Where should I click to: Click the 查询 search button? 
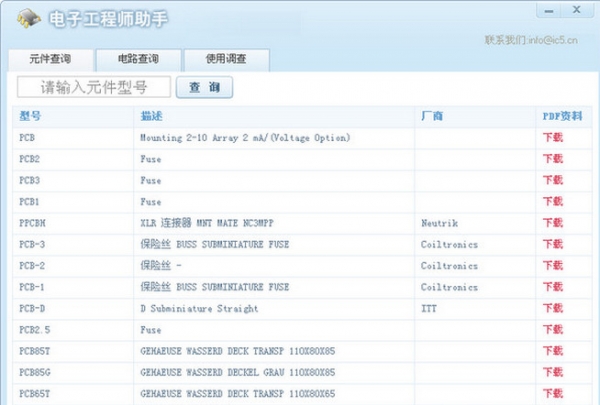tap(204, 87)
